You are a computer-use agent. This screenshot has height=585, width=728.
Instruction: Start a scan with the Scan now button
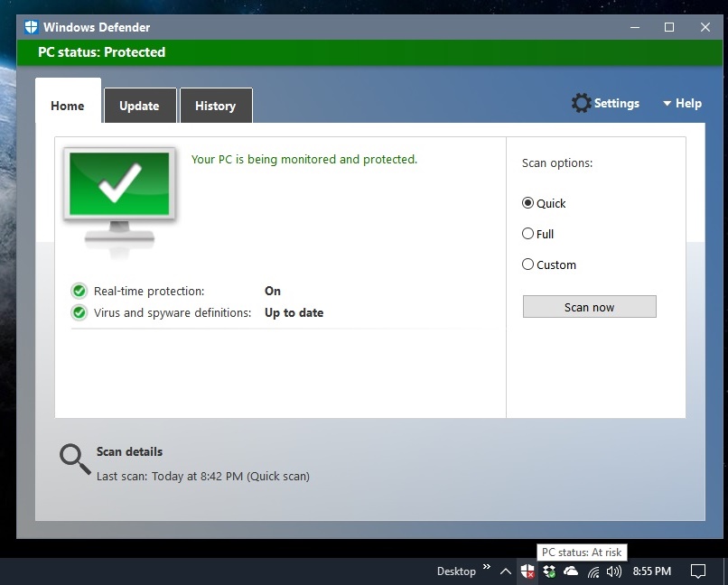tap(589, 306)
